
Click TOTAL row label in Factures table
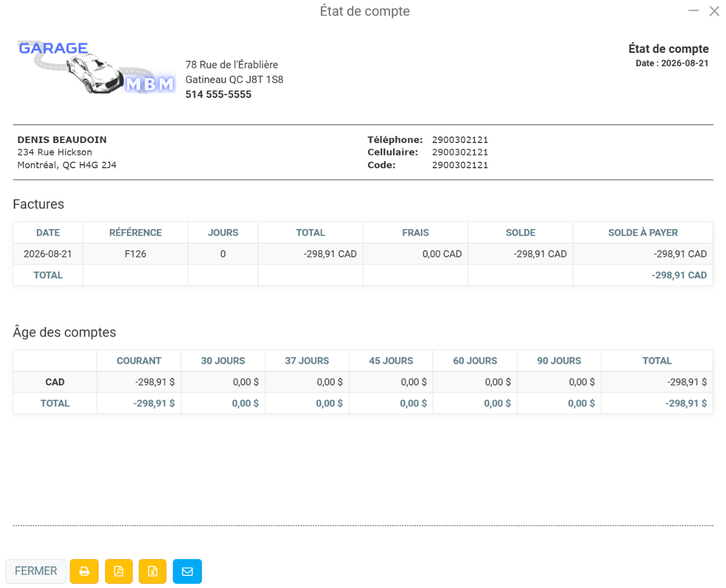point(48,275)
